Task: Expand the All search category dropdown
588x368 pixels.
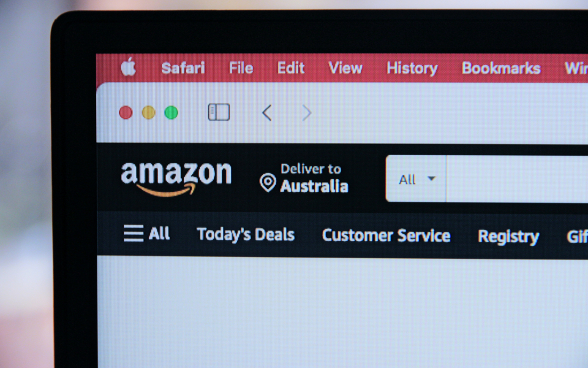Action: pyautogui.click(x=417, y=178)
